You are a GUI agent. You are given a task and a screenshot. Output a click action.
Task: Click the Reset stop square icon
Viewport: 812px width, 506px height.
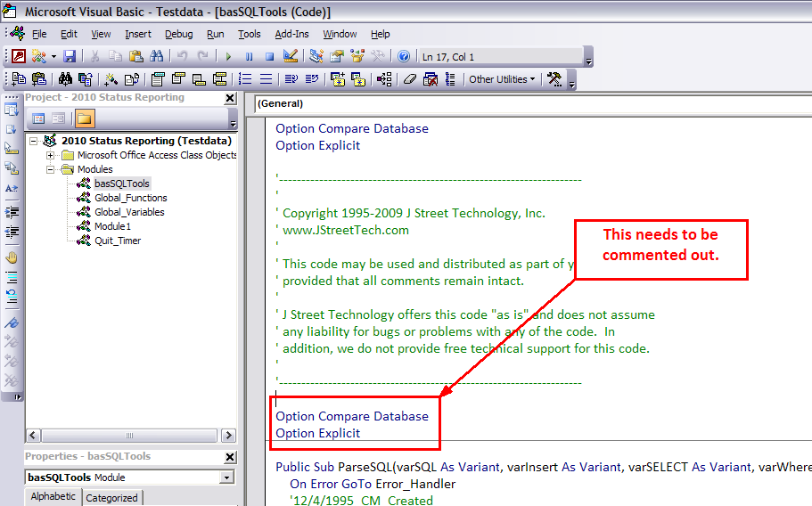[x=269, y=56]
